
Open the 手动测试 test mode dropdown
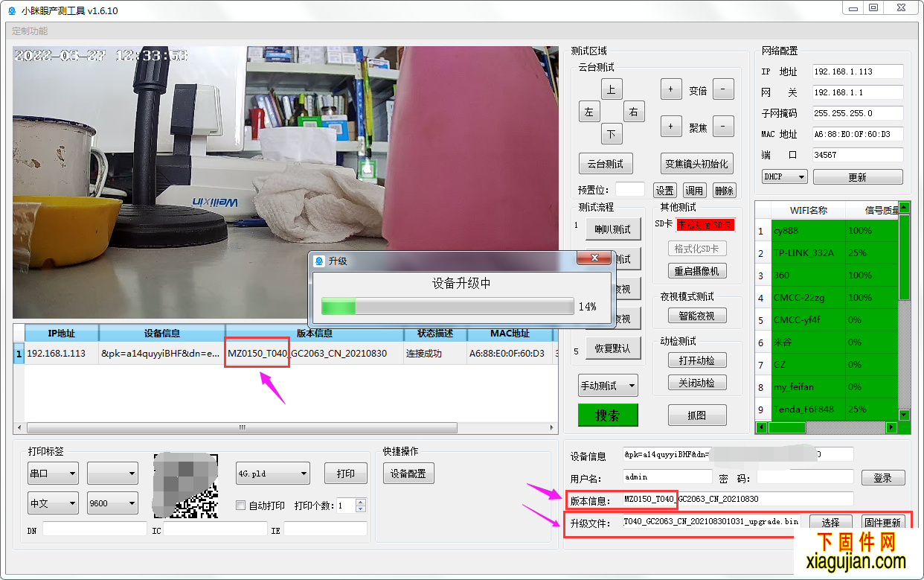609,385
